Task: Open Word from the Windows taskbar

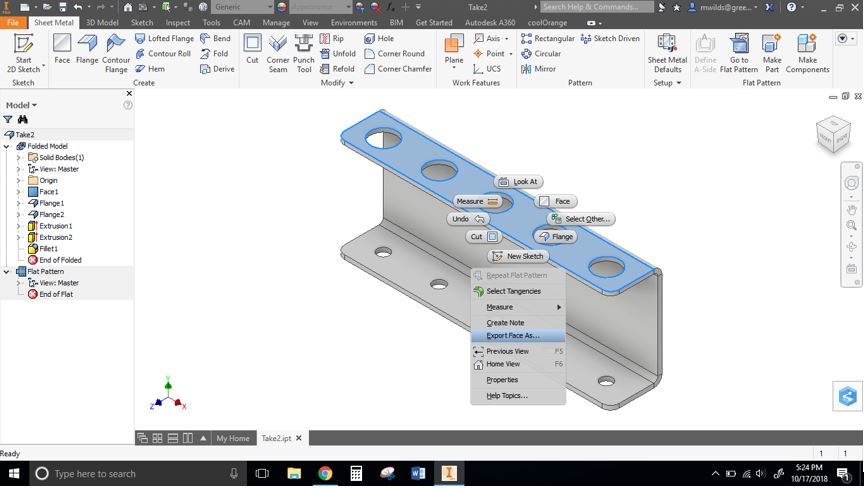Action: click(x=418, y=474)
